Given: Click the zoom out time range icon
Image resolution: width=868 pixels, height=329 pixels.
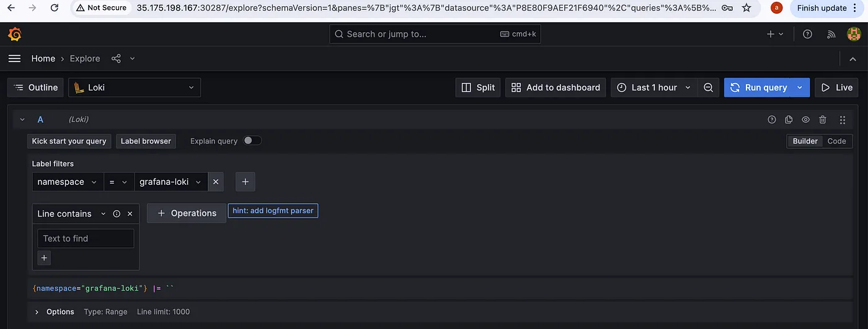Looking at the screenshot, I should [708, 87].
